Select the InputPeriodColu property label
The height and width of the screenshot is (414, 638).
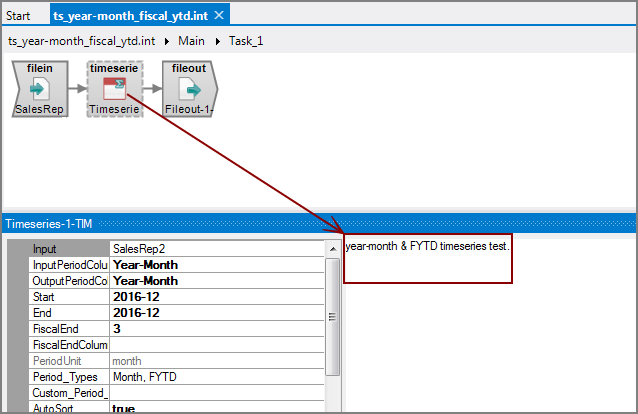tap(69, 265)
